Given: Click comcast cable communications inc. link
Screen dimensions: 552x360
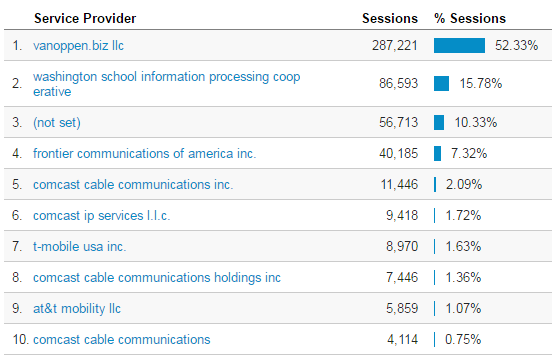Looking at the screenshot, I should coord(133,184).
